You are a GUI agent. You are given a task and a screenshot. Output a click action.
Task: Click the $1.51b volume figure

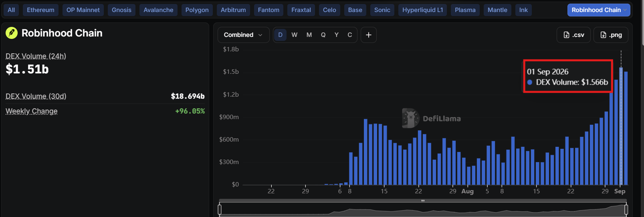pyautogui.click(x=27, y=69)
